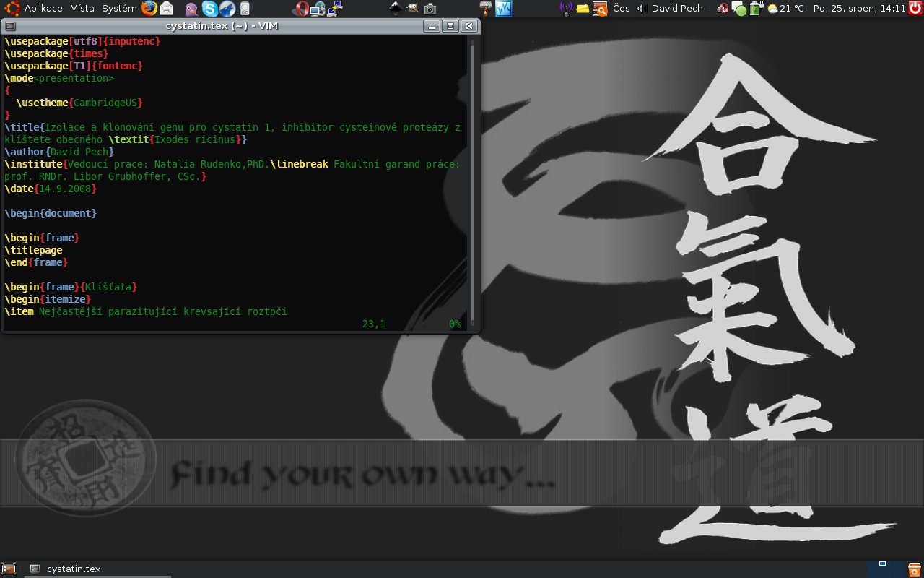
Task: Click the \author{David Pech} line
Action: pos(59,152)
